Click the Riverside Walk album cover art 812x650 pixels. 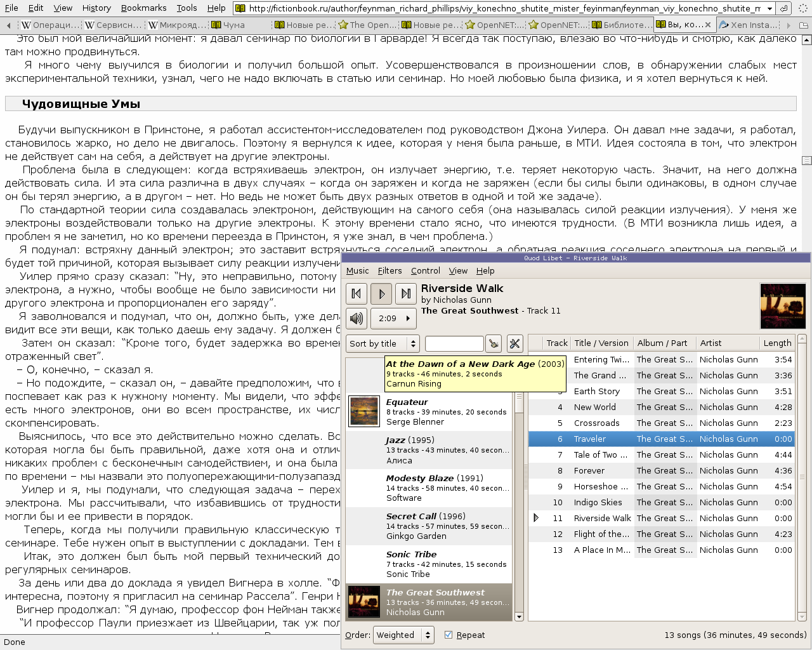[778, 306]
